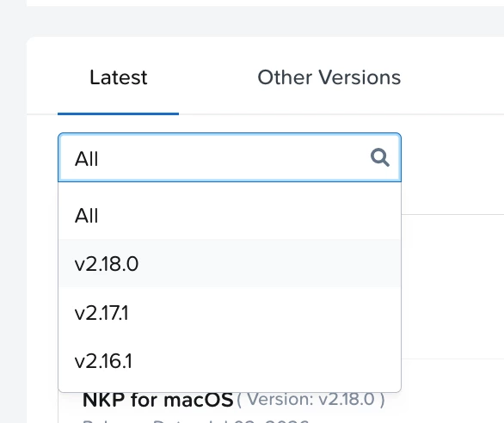Open the Other Versions tab

pos(329,77)
